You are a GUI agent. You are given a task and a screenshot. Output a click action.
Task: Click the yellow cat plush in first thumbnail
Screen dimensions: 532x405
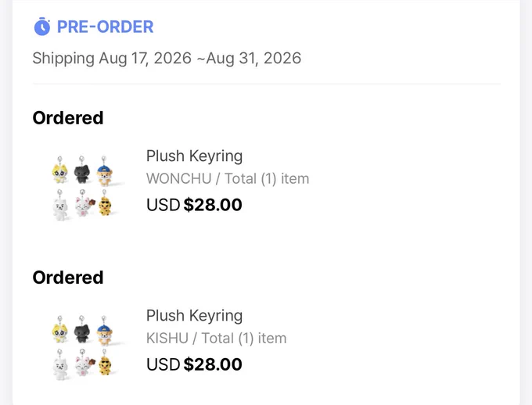(60, 171)
